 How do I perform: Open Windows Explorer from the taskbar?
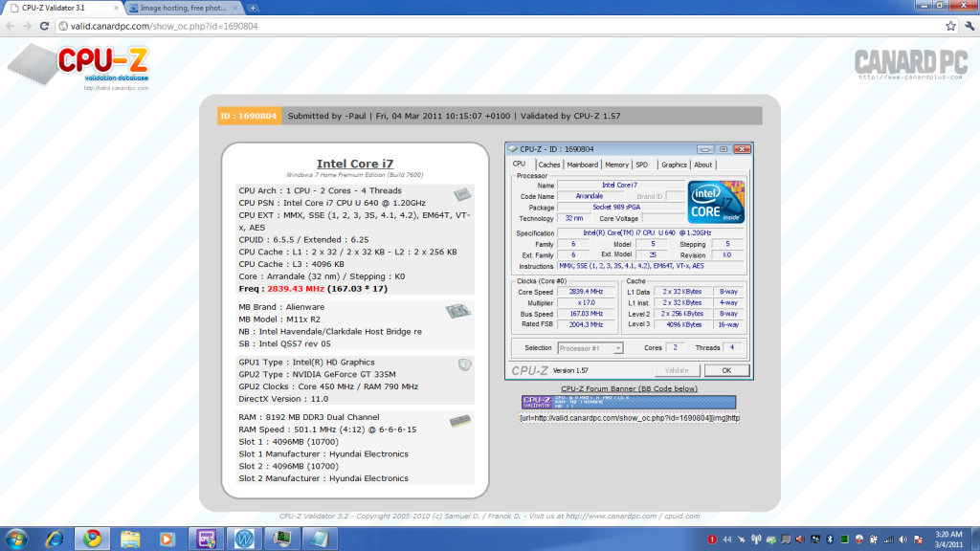tap(130, 539)
